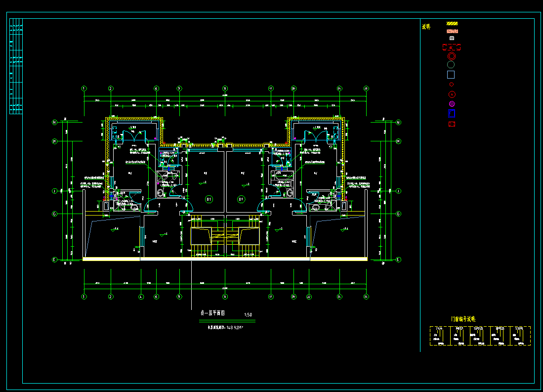Click the small gray square legend symbol

[452, 38]
